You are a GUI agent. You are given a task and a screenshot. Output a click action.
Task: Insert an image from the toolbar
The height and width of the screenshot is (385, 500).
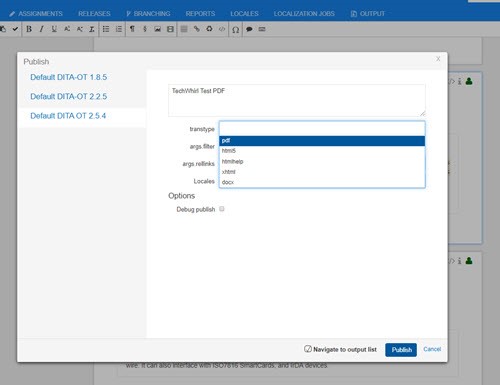157,29
